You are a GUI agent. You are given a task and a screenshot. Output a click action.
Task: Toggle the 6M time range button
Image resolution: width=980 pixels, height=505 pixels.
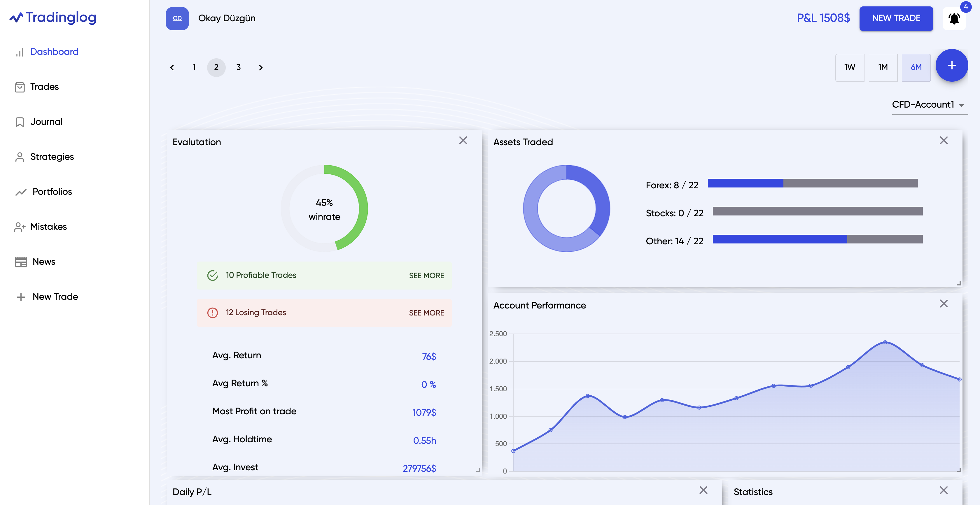[x=916, y=67]
